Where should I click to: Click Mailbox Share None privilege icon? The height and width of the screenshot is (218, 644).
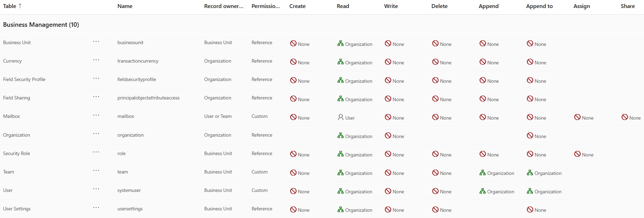click(x=624, y=117)
